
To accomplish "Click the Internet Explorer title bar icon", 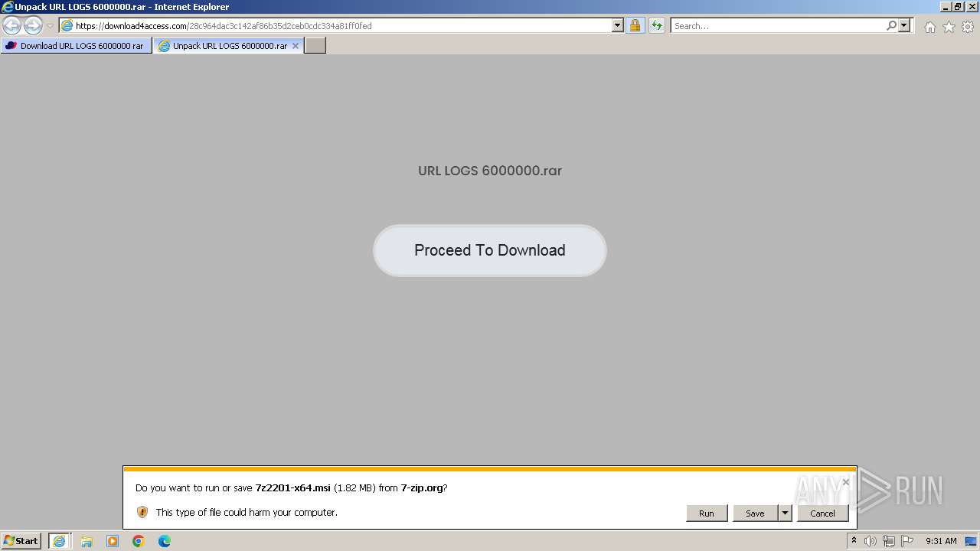I will coord(8,7).
